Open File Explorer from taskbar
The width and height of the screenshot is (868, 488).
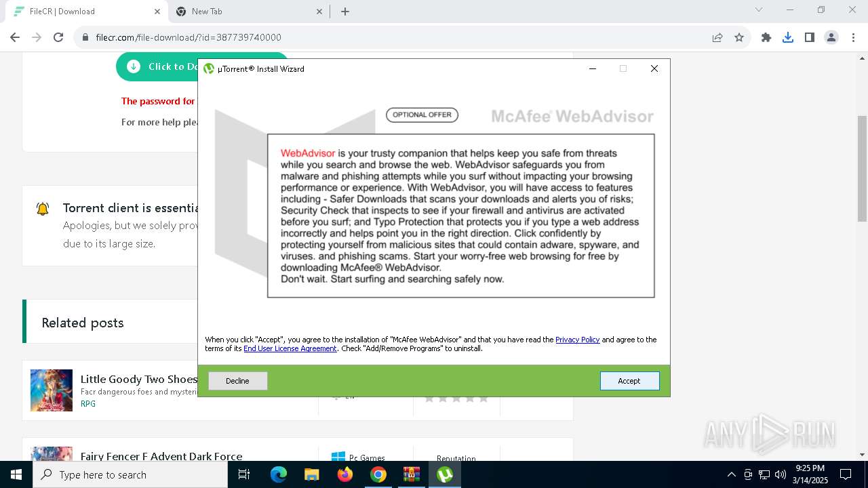311,474
